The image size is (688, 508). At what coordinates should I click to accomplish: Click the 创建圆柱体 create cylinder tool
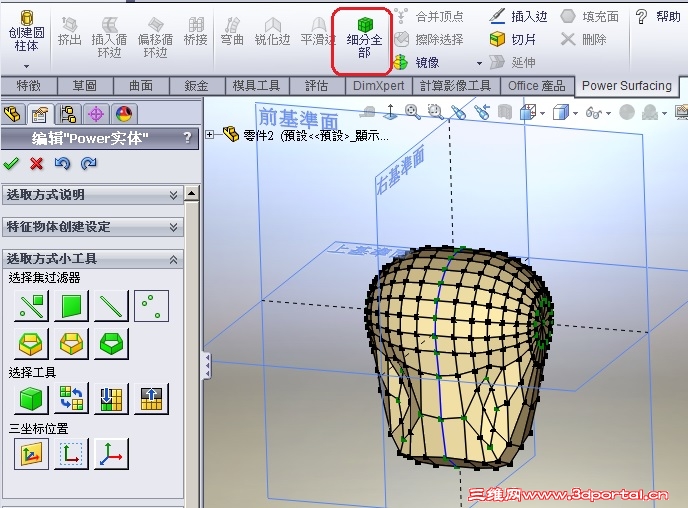point(26,31)
